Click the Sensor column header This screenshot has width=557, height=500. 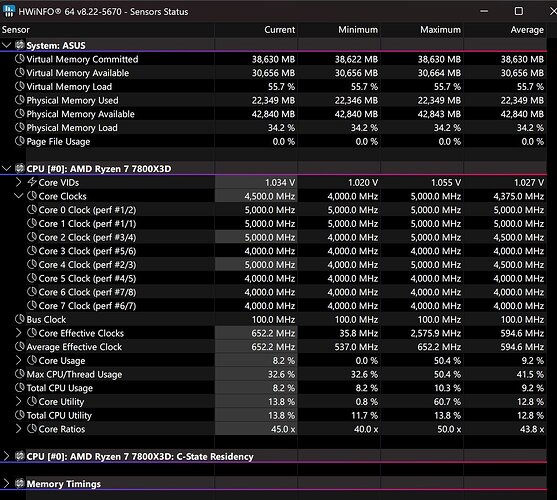pos(107,30)
